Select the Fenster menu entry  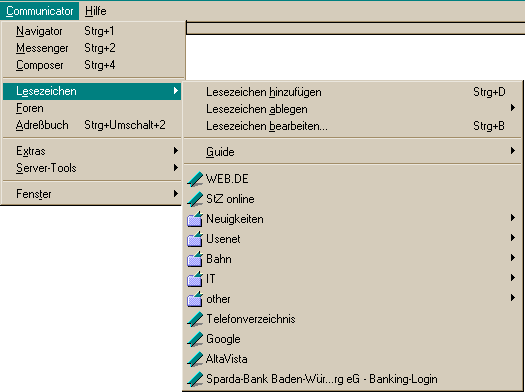[92, 194]
